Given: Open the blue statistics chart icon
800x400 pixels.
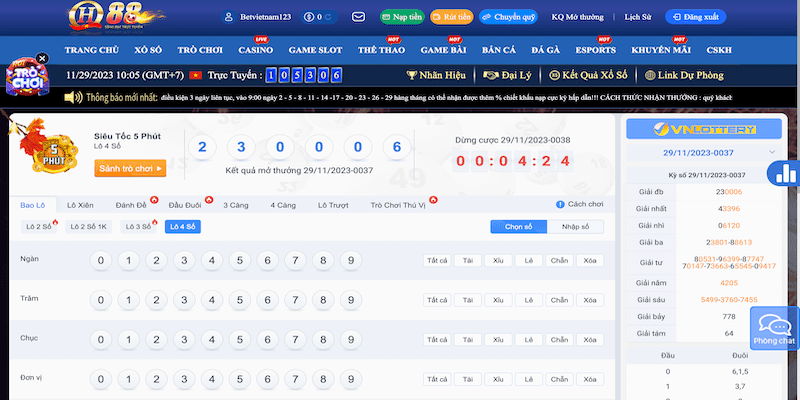Looking at the screenshot, I should tap(785, 174).
